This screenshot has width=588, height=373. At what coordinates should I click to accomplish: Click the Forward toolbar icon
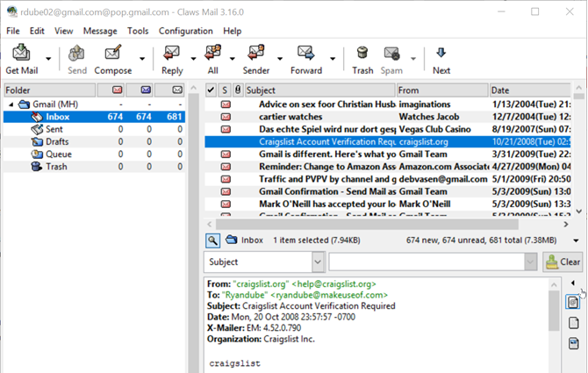pos(306,53)
